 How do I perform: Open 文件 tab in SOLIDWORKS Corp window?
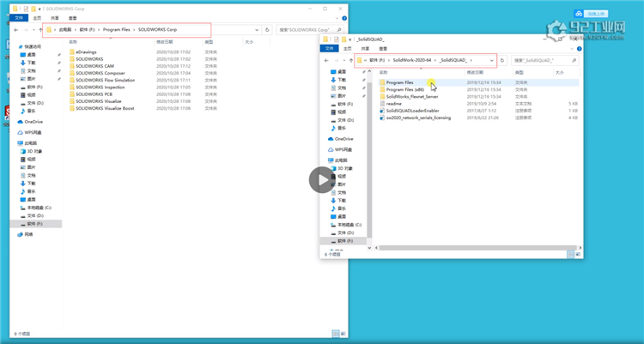point(19,18)
